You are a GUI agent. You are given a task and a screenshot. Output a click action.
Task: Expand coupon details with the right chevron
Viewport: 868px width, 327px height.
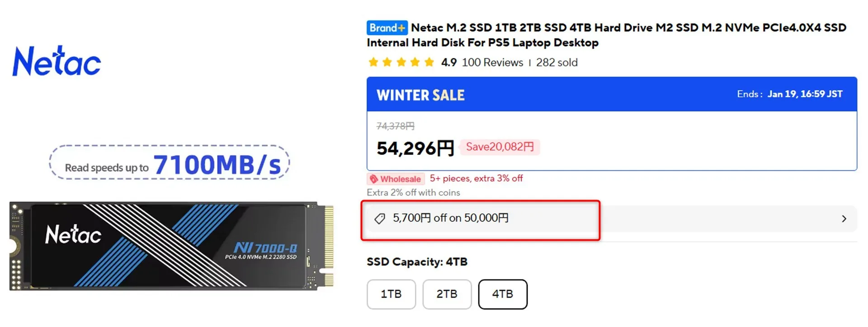(x=844, y=219)
